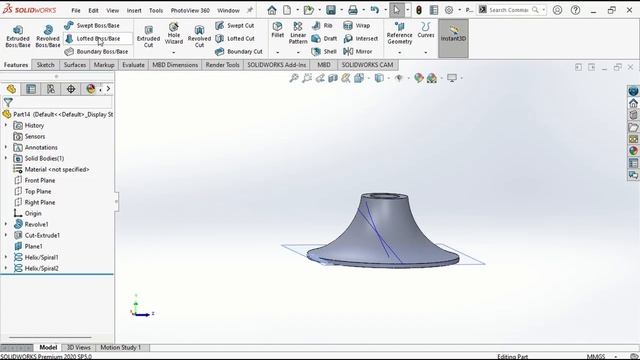This screenshot has height=360, width=640.
Task: Click the Print icon
Action: click(353, 10)
